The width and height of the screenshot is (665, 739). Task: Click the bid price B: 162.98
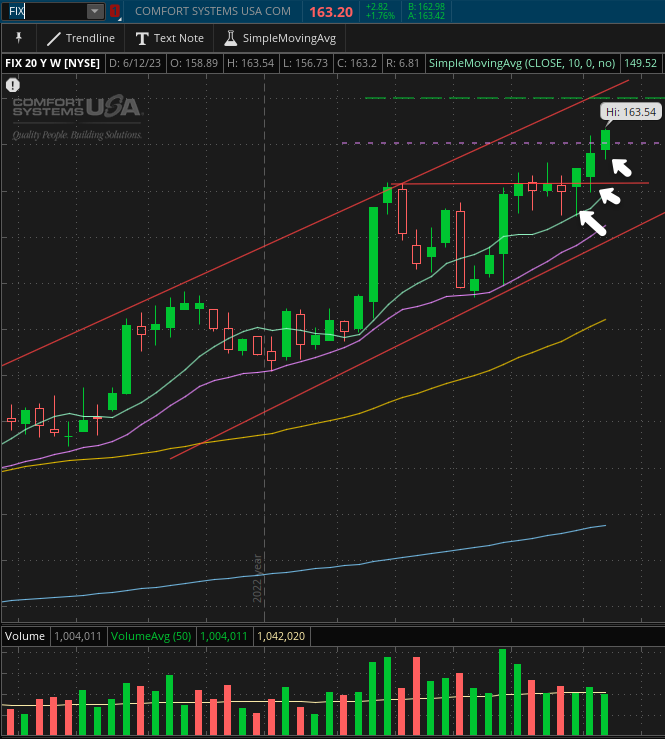427,7
